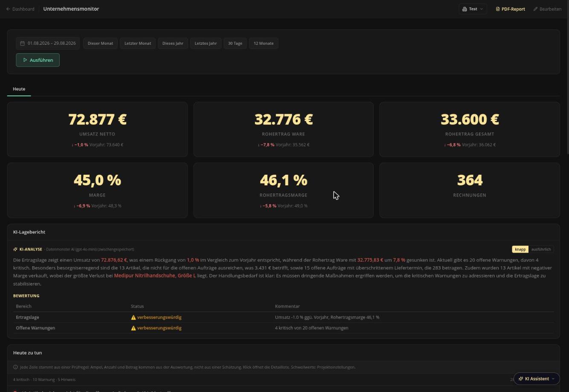Choose the 12 Monate range
The height and width of the screenshot is (392, 569).
264,43
